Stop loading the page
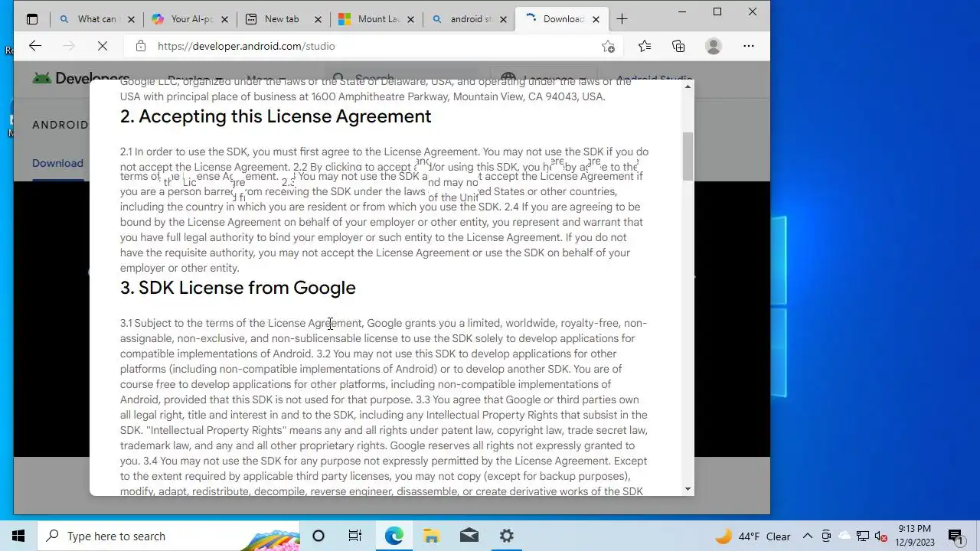This screenshot has width=980, height=551. [103, 46]
